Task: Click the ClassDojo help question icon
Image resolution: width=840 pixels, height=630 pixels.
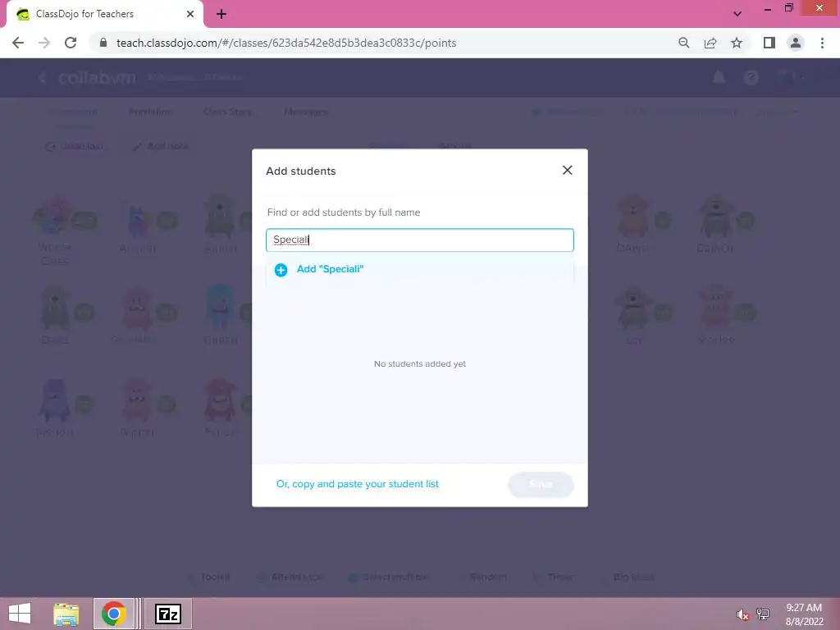Action: [x=751, y=78]
